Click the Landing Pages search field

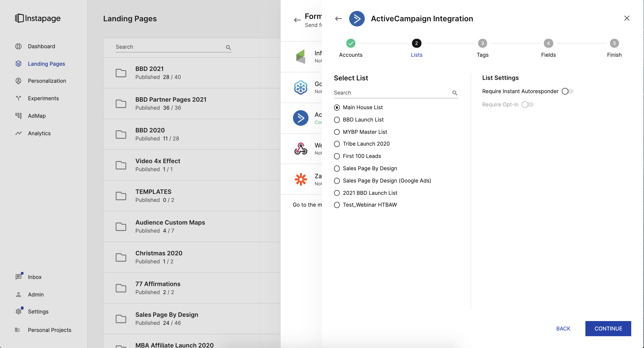tap(173, 47)
